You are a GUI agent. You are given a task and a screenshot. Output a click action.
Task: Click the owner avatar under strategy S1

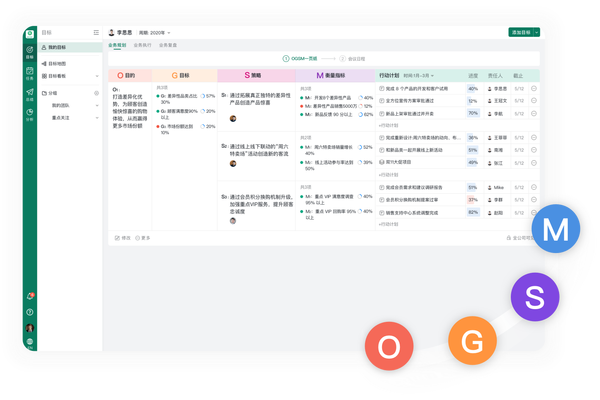[233, 119]
